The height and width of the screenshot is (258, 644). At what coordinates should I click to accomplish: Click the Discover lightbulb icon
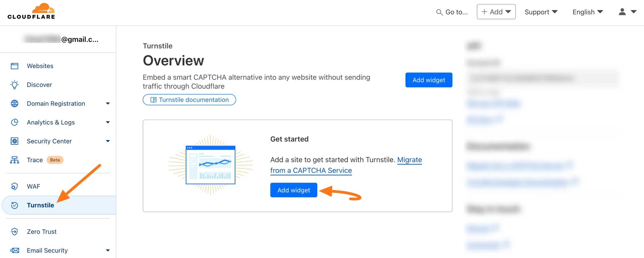[15, 85]
